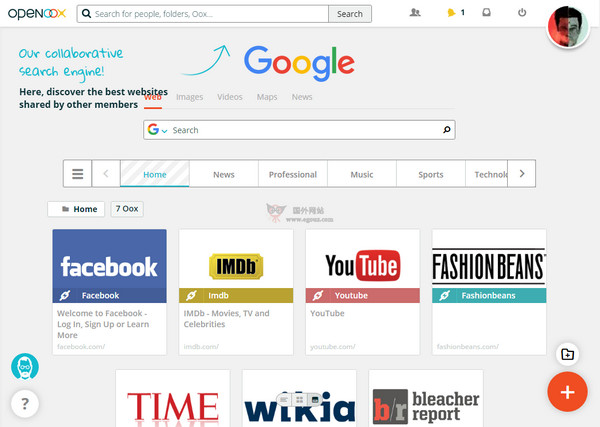Open the fashionbeans.com/ link
This screenshot has height=427, width=600.
[468, 347]
